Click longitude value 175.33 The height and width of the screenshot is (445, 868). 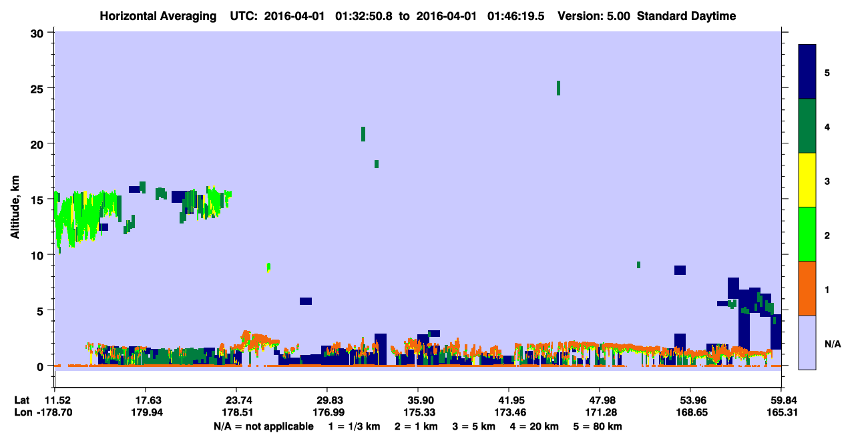click(418, 412)
